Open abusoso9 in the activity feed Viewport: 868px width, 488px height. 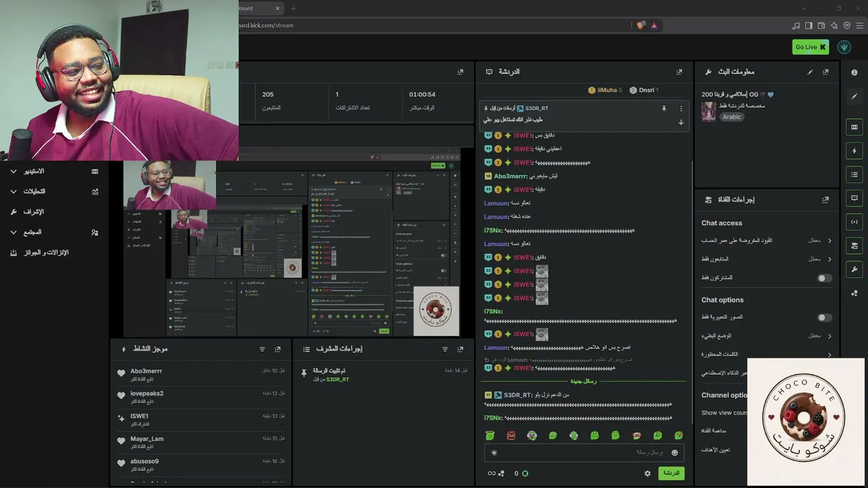[144, 462]
